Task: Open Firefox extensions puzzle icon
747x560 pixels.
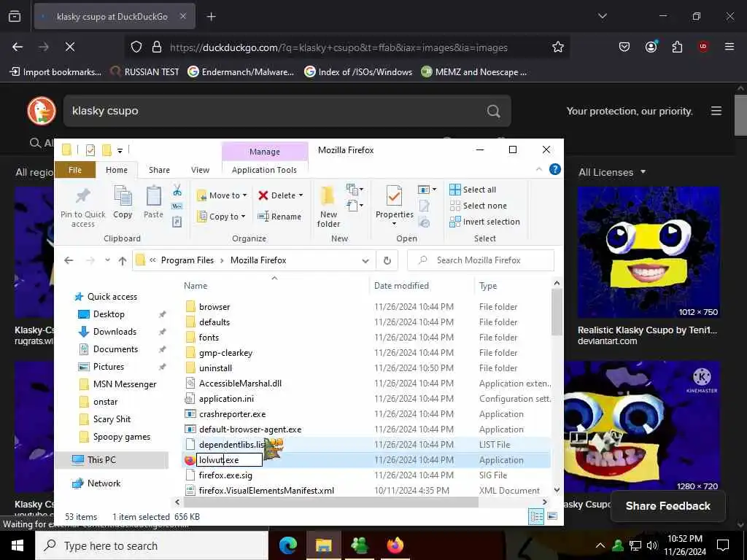Action: pyautogui.click(x=677, y=47)
